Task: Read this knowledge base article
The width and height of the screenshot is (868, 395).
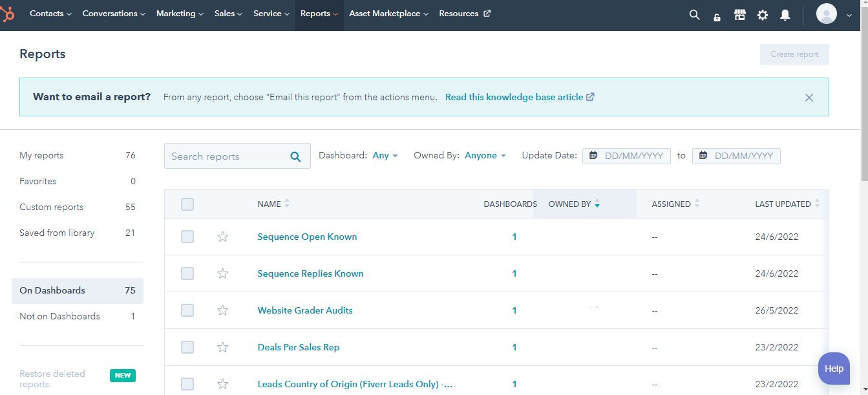Action: (514, 96)
